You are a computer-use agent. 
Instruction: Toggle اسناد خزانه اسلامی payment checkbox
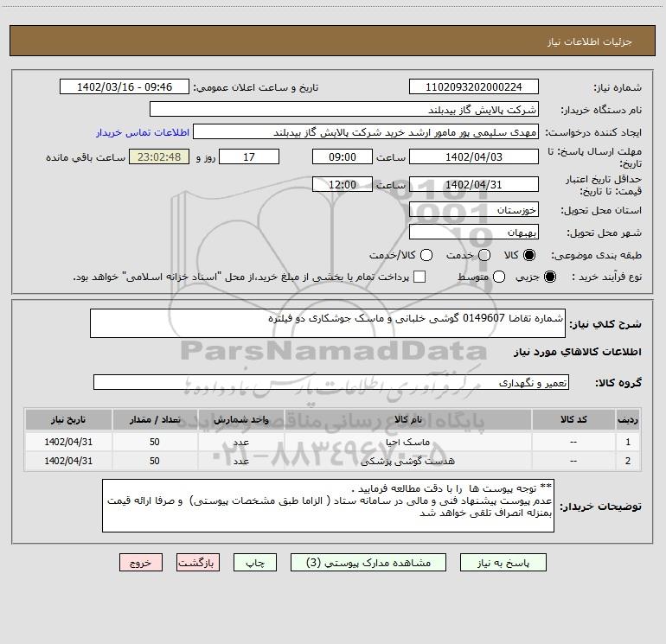pyautogui.click(x=419, y=277)
